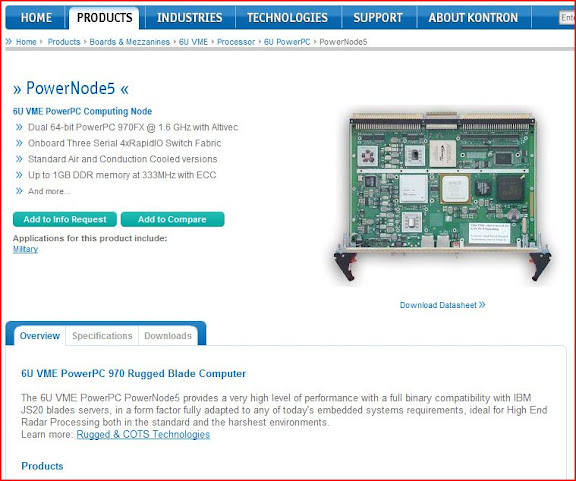Click Download Datasheet arrow link
This screenshot has height=481, width=576.
[442, 305]
